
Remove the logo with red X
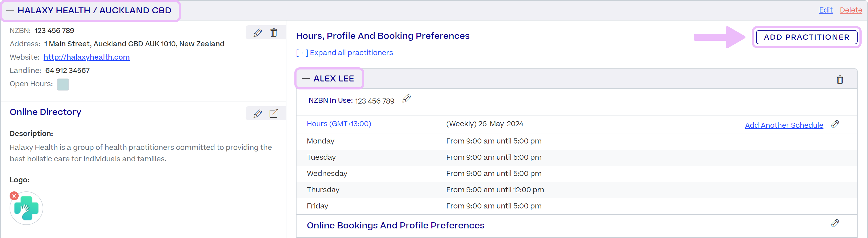coord(14,196)
